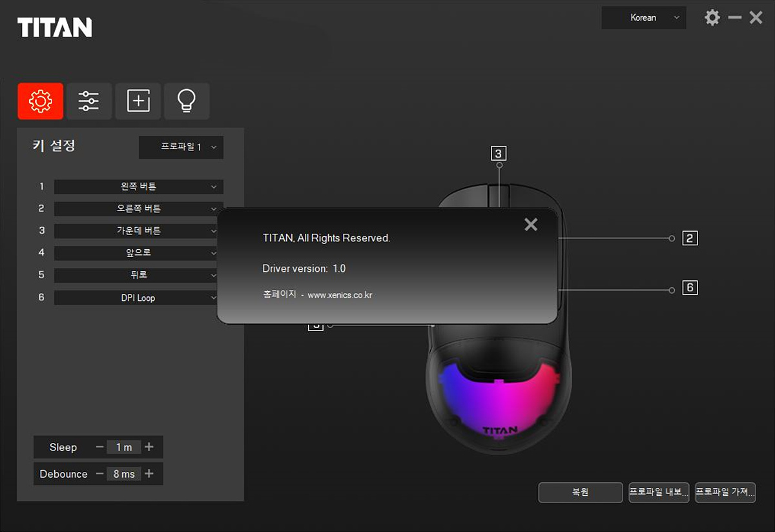Click the TITAN logo

point(55,27)
